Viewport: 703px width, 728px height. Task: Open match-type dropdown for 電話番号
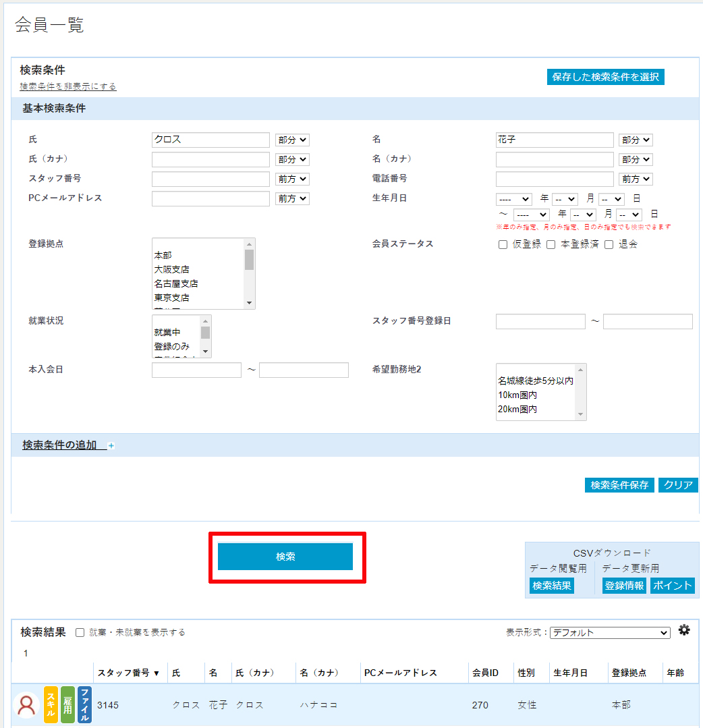pos(636,179)
